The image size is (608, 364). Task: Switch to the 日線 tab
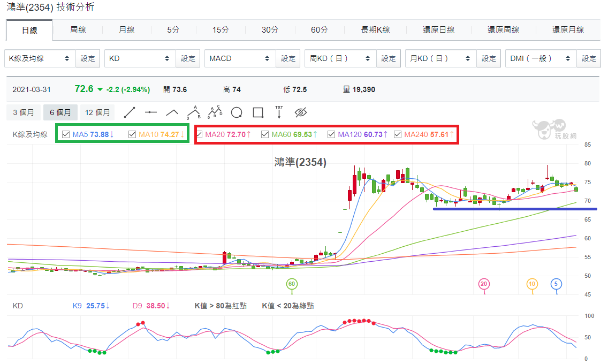pyautogui.click(x=29, y=30)
